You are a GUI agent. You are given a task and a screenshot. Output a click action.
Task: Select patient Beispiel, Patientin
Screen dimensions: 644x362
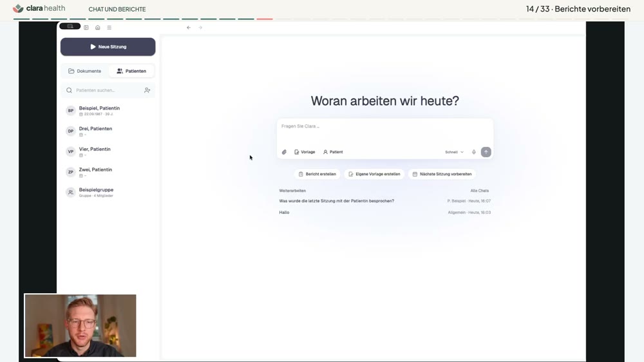point(108,111)
